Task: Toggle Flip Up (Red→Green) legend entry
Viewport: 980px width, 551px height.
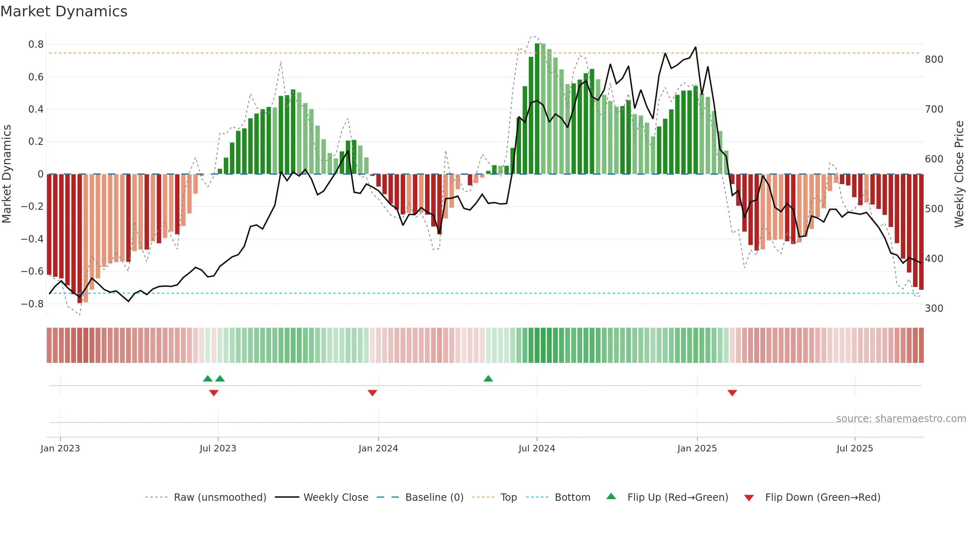Action: tap(667, 497)
